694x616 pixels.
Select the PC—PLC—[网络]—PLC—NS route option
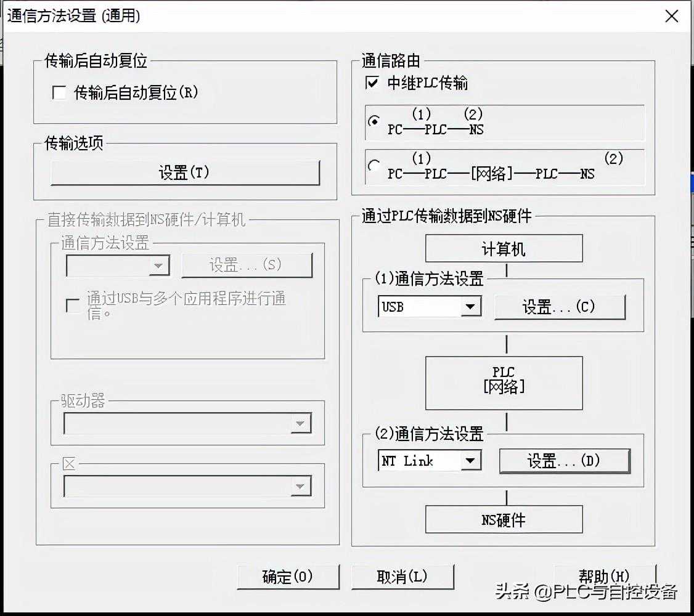click(374, 165)
